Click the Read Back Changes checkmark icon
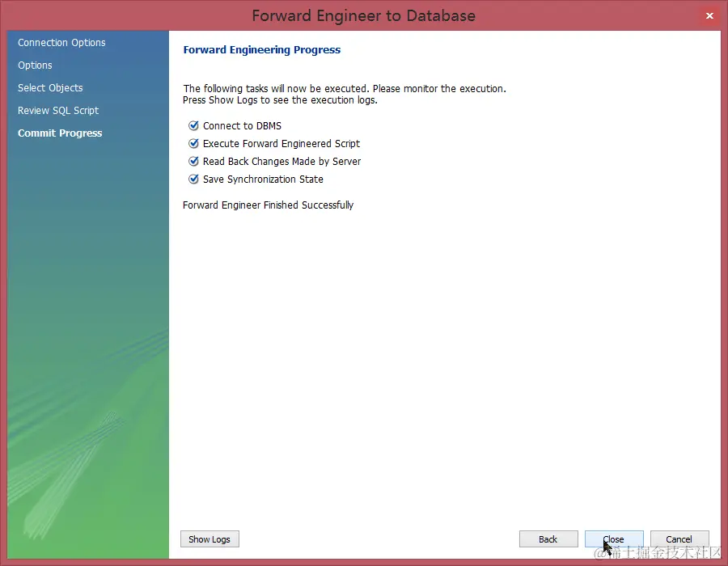The image size is (728, 566). tap(193, 161)
